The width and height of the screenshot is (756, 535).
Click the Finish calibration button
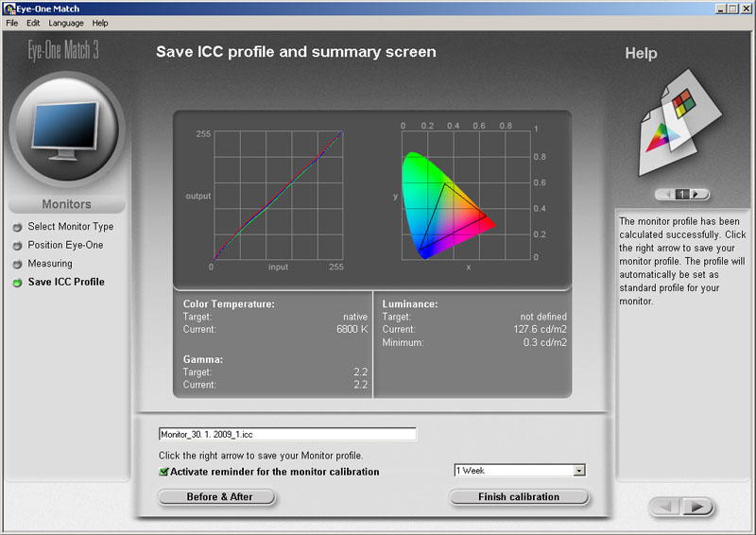click(519, 497)
